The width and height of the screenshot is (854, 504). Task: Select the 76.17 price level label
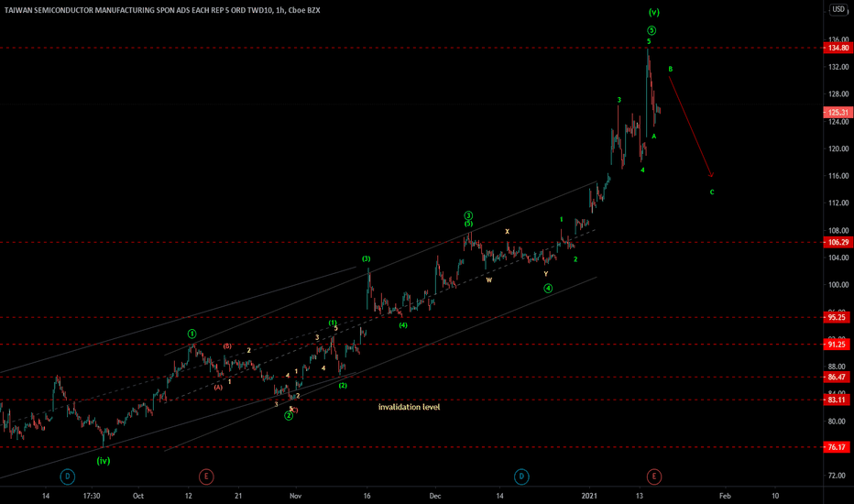(x=838, y=447)
